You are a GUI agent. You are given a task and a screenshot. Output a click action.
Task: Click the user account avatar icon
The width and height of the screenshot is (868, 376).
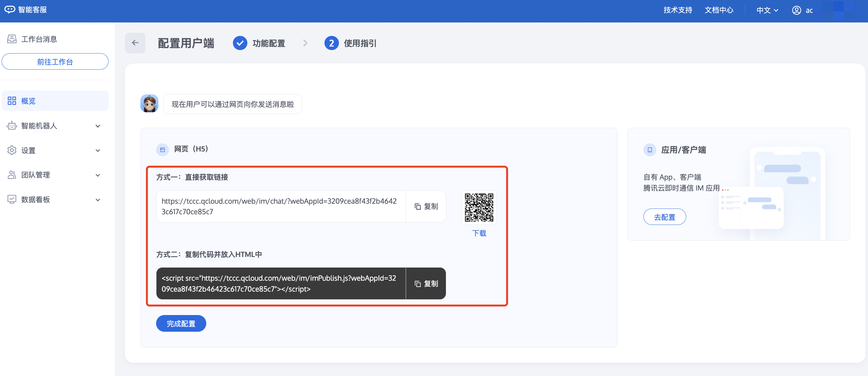[796, 10]
